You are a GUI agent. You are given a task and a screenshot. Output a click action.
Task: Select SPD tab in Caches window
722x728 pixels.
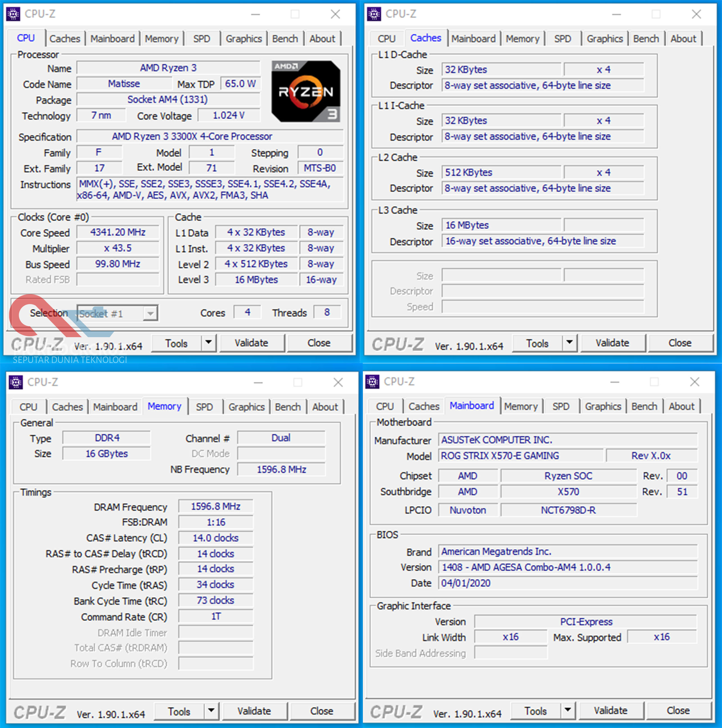[x=562, y=39]
